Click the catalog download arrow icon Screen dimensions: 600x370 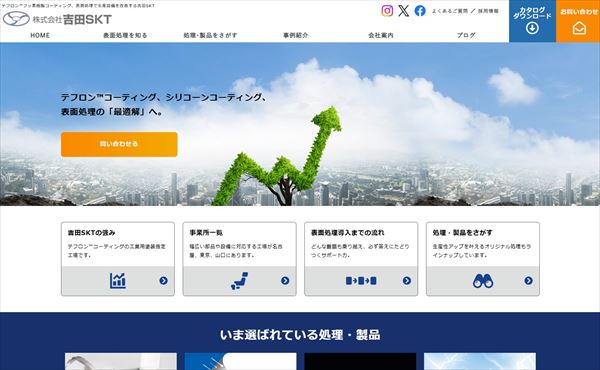point(532,28)
